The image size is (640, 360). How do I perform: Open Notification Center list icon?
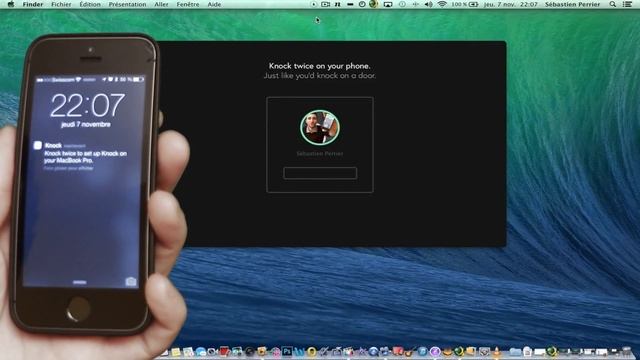click(x=627, y=4)
